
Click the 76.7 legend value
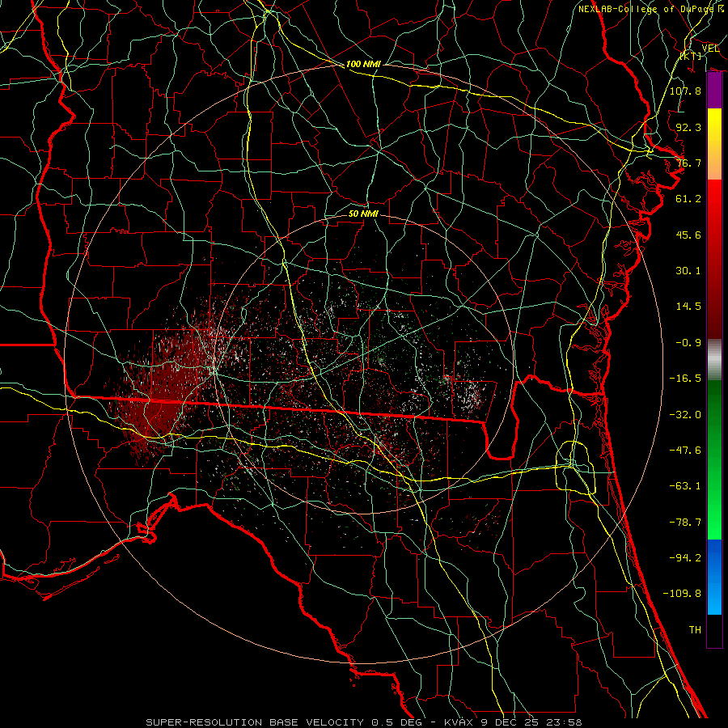[x=688, y=163]
